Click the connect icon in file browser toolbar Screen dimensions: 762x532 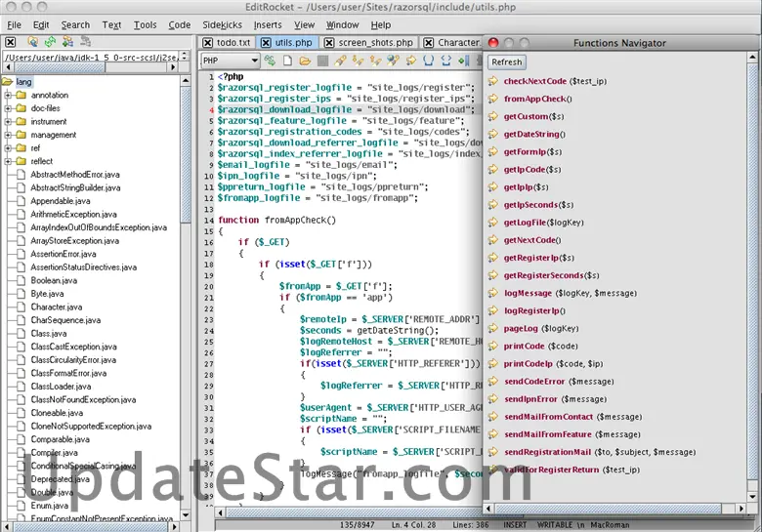pyautogui.click(x=67, y=42)
